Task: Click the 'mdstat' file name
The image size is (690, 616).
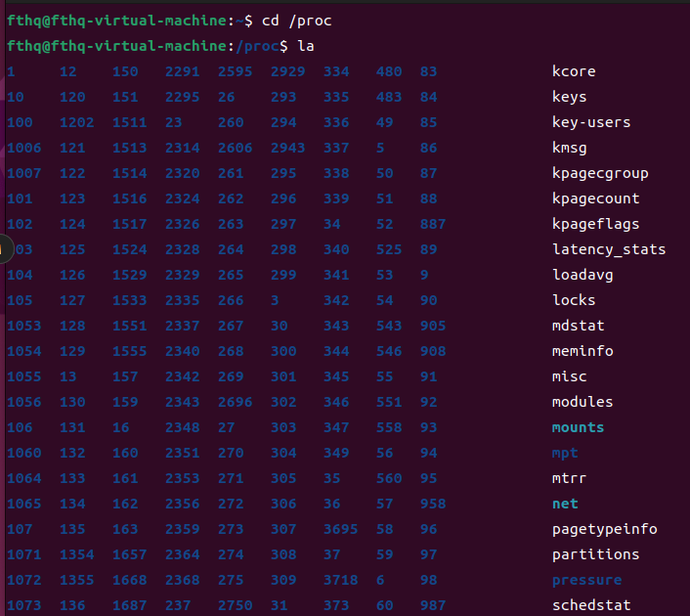Action: coord(579,326)
